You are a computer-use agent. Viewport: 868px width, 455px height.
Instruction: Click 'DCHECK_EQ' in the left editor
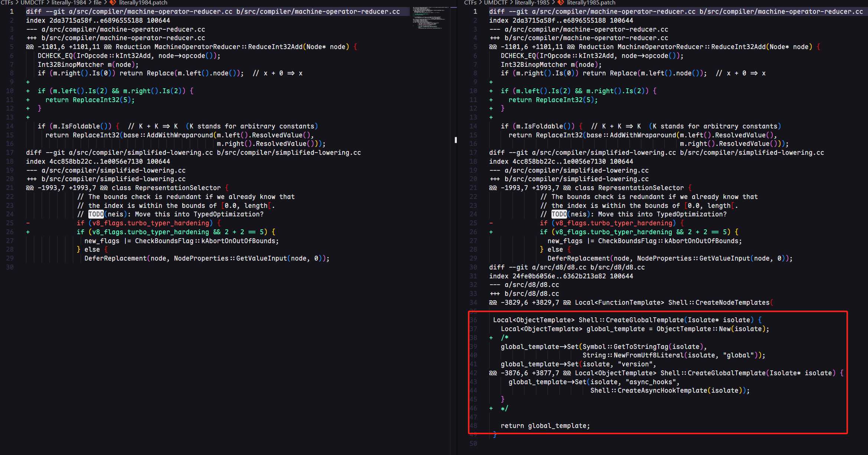coord(55,56)
